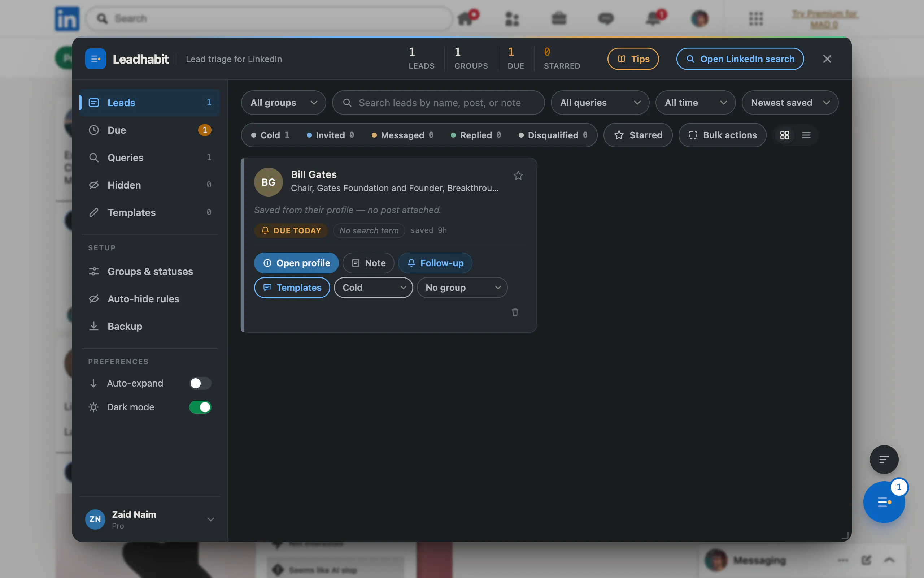Open the All groups dropdown
Image resolution: width=924 pixels, height=578 pixels.
pos(283,103)
